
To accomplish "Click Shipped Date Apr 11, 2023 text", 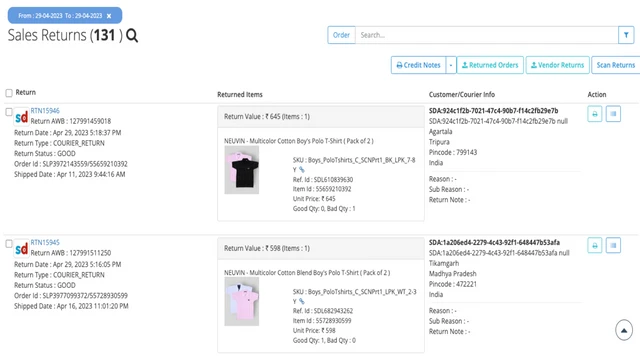I will tap(70, 174).
